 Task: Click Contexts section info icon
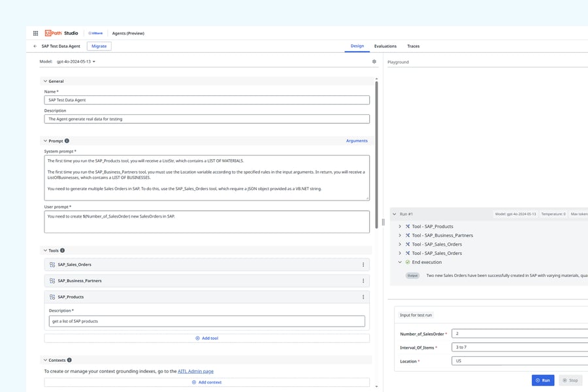pyautogui.click(x=69, y=360)
